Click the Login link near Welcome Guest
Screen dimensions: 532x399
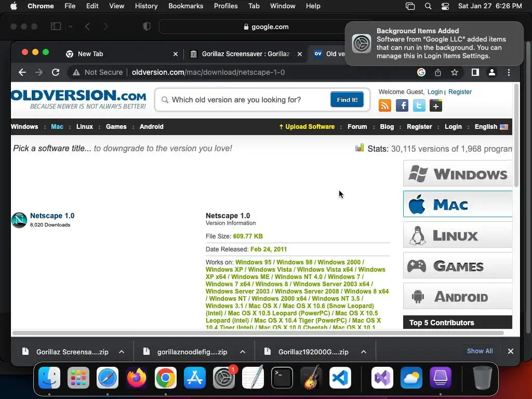point(435,92)
